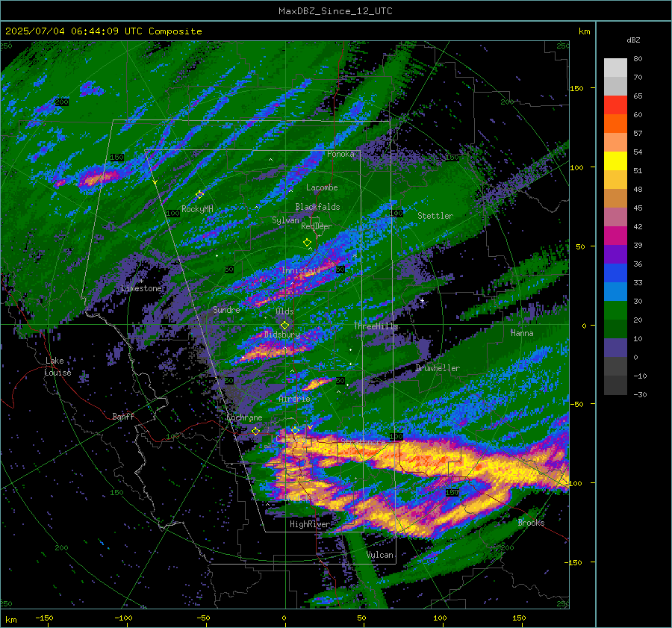672x628 pixels.
Task: Click the RockyMH label
Action: 197,209
